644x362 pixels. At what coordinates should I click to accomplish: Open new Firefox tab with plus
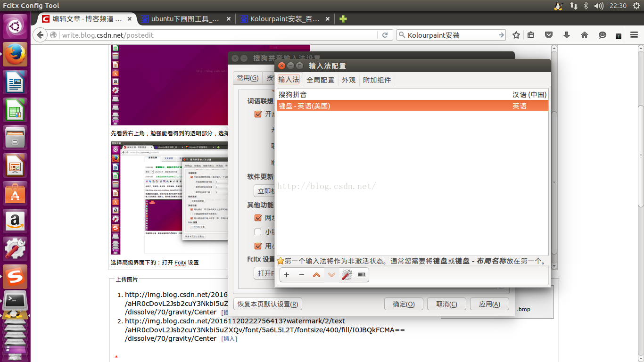[343, 19]
